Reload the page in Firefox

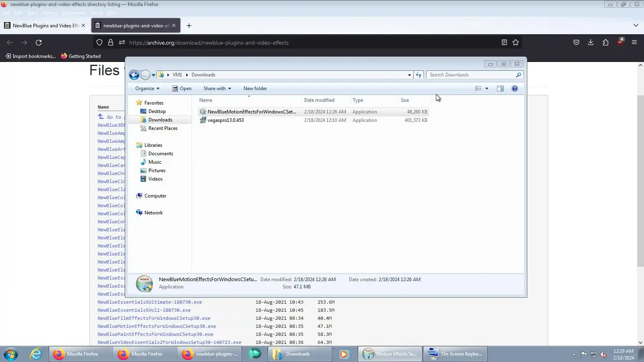39,43
